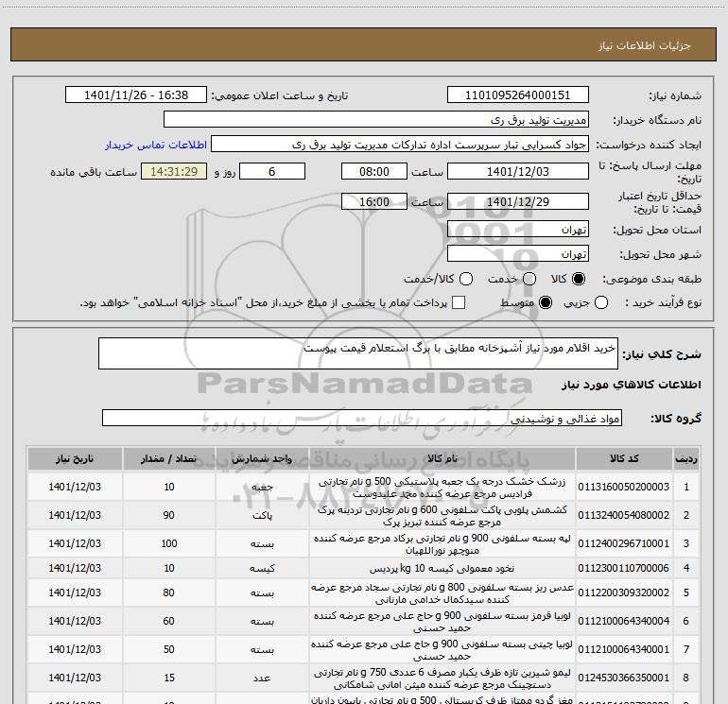
Task: Click the unit کیسه in row 4
Action: pyautogui.click(x=262, y=569)
